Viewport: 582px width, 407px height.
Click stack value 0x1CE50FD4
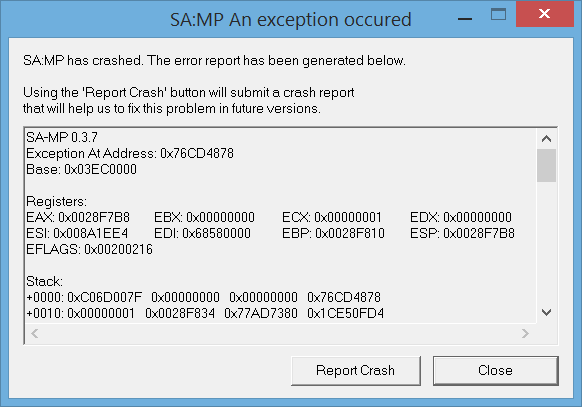[x=346, y=313]
